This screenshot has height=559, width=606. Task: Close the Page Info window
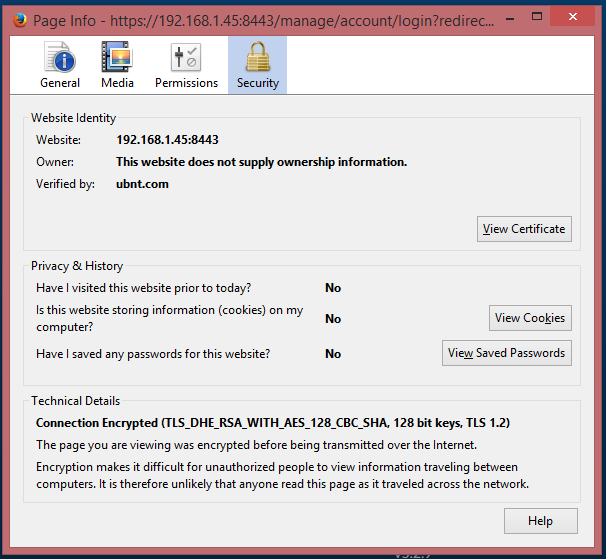573,17
